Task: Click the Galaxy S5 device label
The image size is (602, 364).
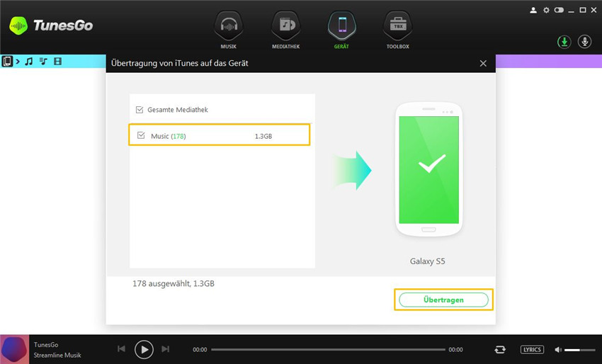Action: 427,261
